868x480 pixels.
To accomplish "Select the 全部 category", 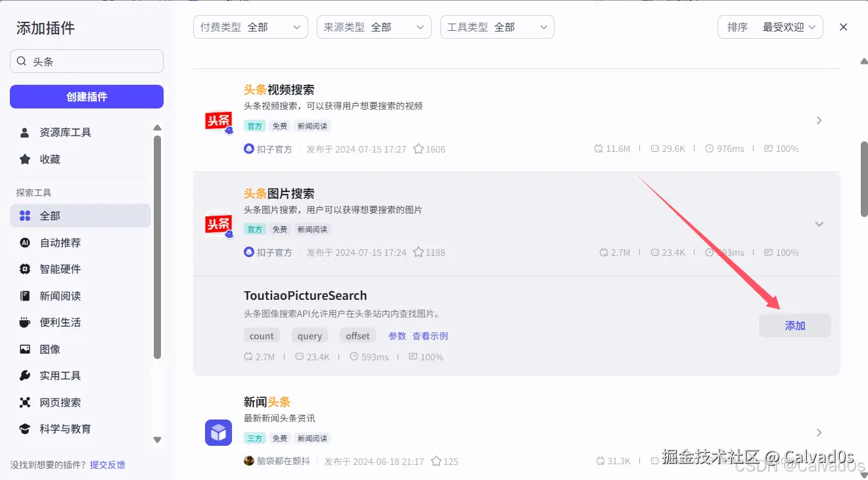I will click(x=80, y=216).
